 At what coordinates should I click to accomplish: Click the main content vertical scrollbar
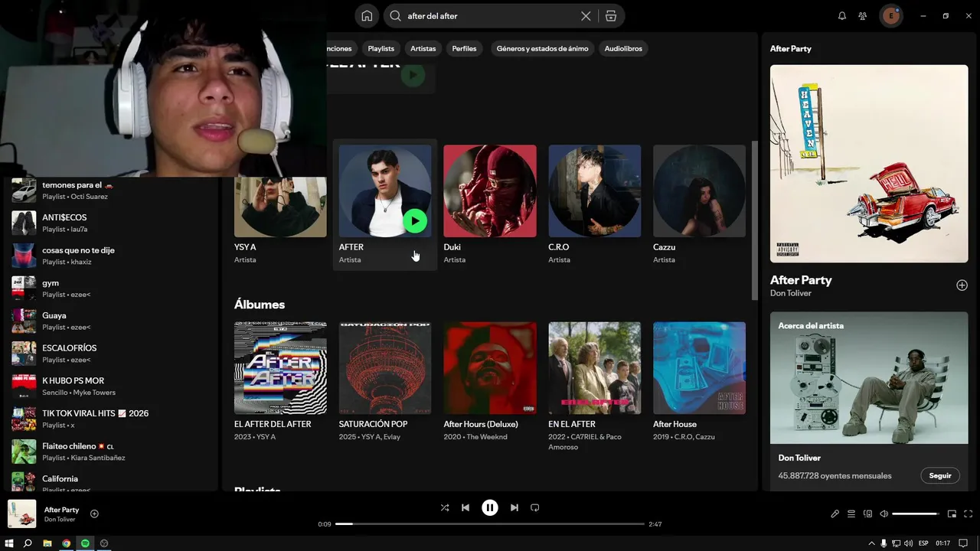(x=755, y=220)
